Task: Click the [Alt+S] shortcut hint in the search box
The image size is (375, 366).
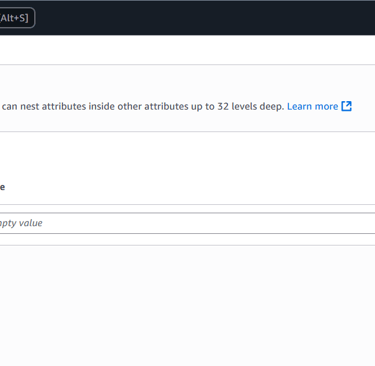Action: 14,18
